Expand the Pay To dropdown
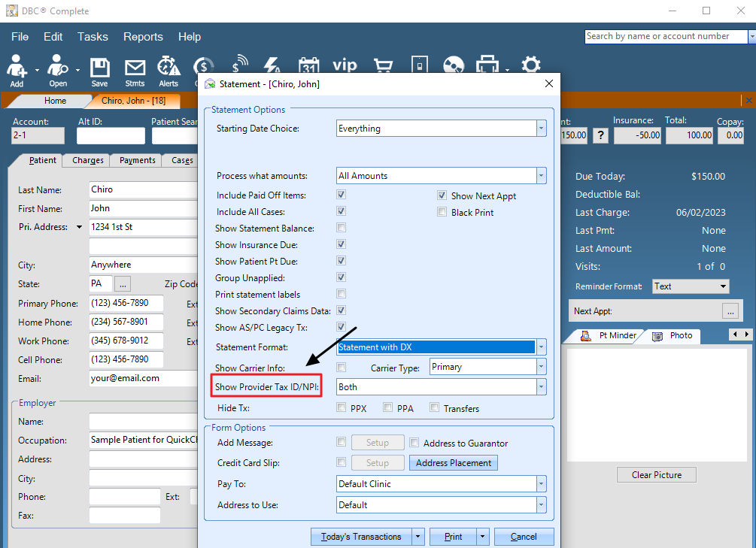This screenshot has width=756, height=548. [x=541, y=484]
